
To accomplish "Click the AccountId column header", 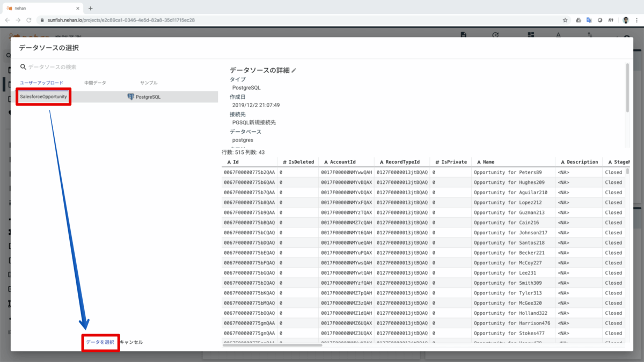I will [346, 162].
